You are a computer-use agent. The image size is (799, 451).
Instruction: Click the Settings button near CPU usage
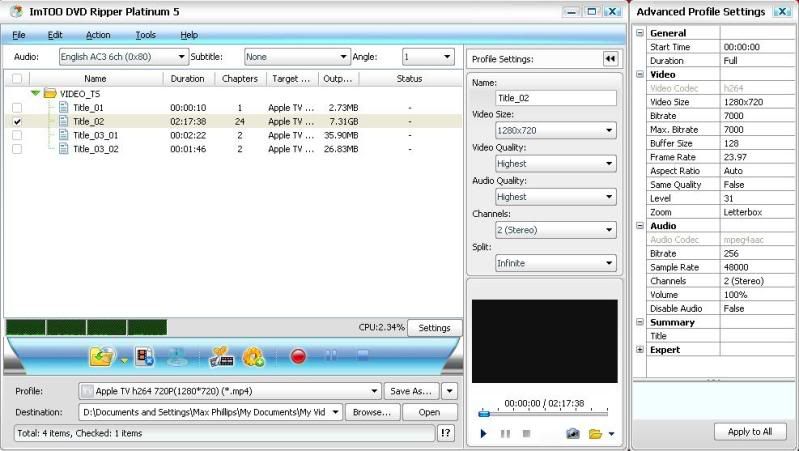tap(435, 328)
